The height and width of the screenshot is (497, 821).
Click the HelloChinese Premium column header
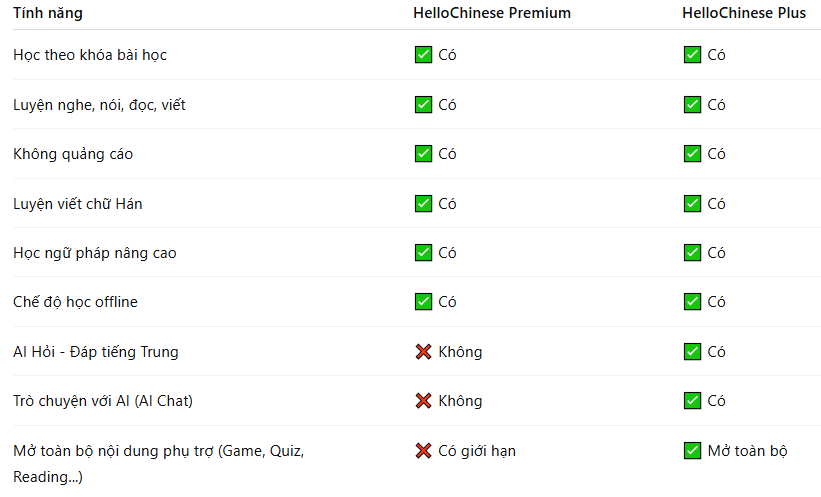pos(492,13)
